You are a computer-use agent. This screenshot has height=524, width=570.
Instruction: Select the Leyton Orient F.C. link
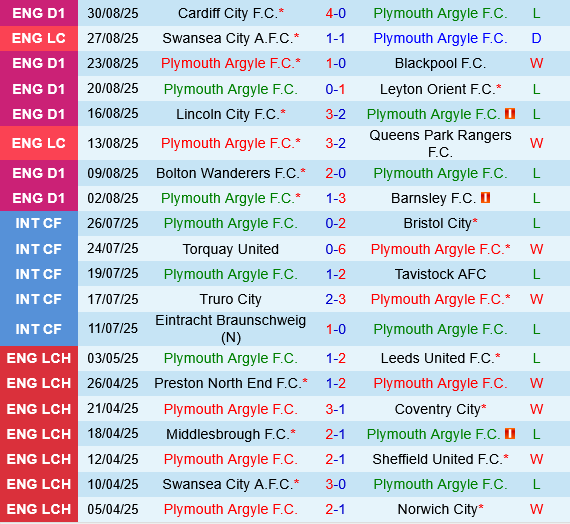click(x=438, y=89)
